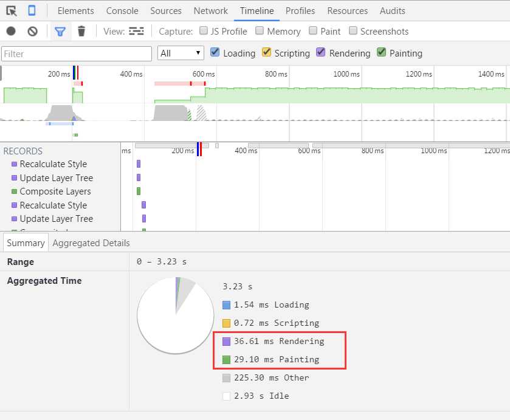This screenshot has width=510, height=420.
Task: Enable the JS Profile capture checkbox
Action: [204, 30]
